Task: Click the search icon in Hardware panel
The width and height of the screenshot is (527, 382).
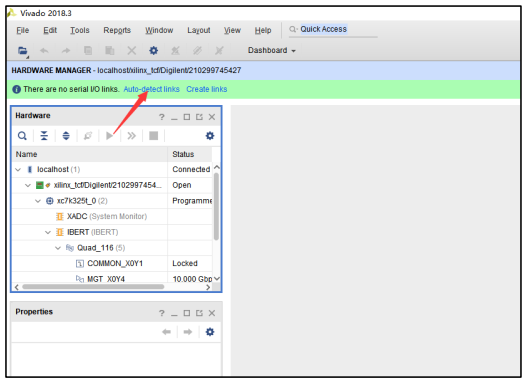Action: tap(22, 136)
